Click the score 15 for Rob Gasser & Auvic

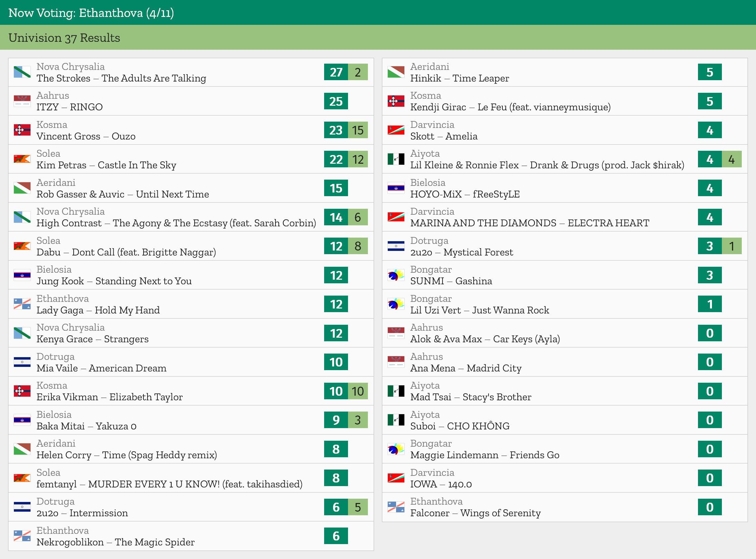pyautogui.click(x=336, y=188)
